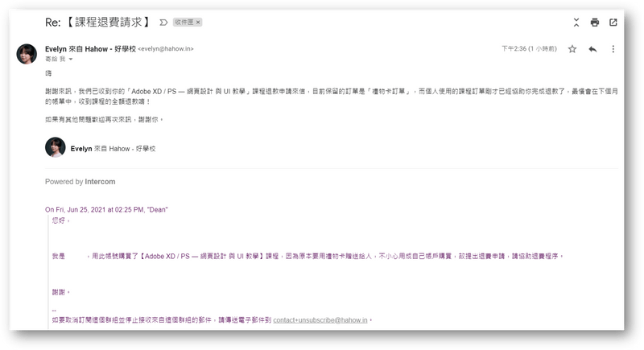Image resolution: width=644 pixels, height=350 pixels.
Task: Expand recipient details arrow next to 寄給 我
Action: click(x=71, y=60)
